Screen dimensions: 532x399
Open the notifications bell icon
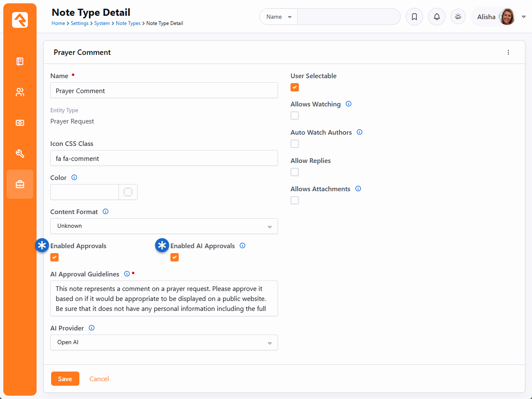[437, 17]
